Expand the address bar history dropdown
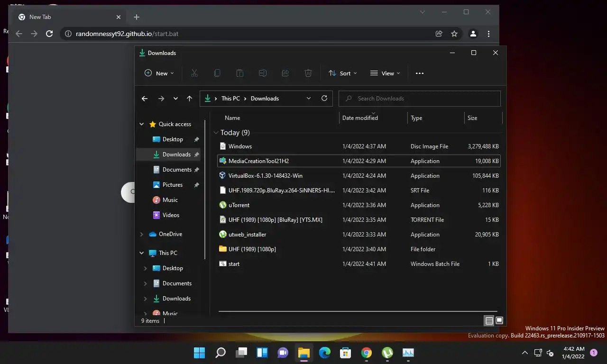Image resolution: width=607 pixels, height=364 pixels. tap(309, 98)
